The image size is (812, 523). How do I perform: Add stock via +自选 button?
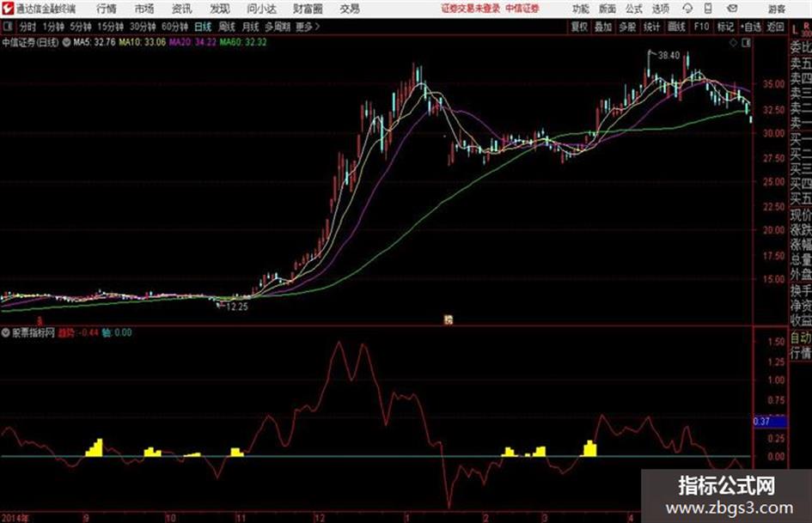pos(750,27)
